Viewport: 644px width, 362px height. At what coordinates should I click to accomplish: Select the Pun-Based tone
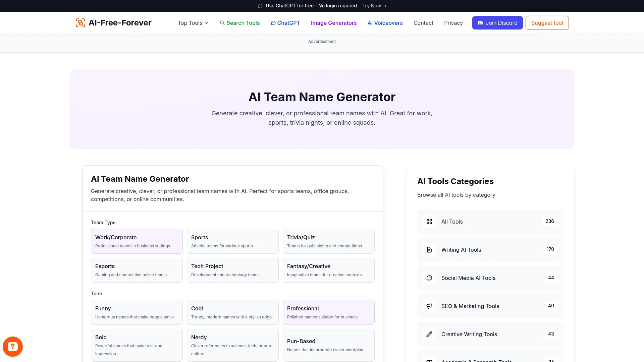328,345
